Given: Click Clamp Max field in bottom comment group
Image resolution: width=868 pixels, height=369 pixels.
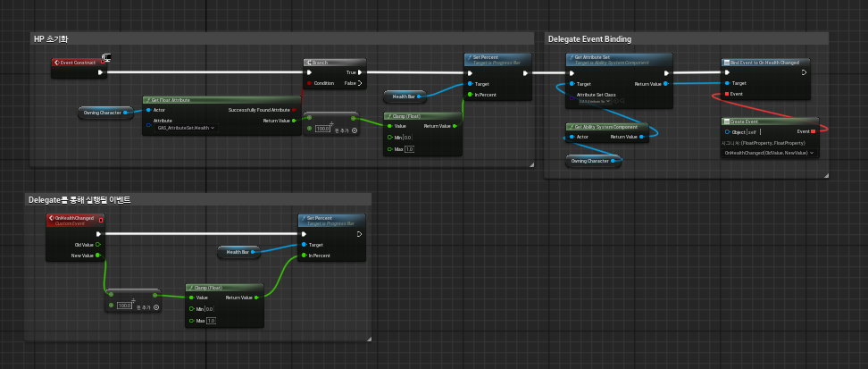Looking at the screenshot, I should click(211, 321).
